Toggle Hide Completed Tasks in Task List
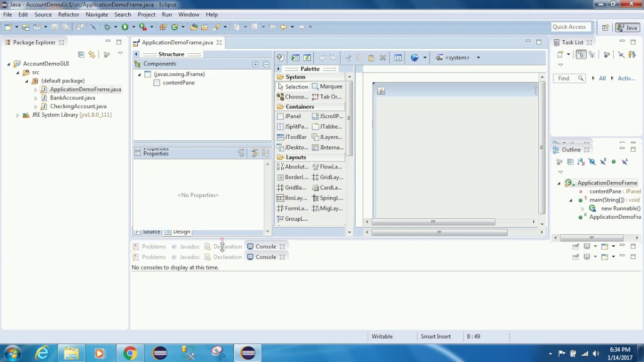 tap(621, 54)
